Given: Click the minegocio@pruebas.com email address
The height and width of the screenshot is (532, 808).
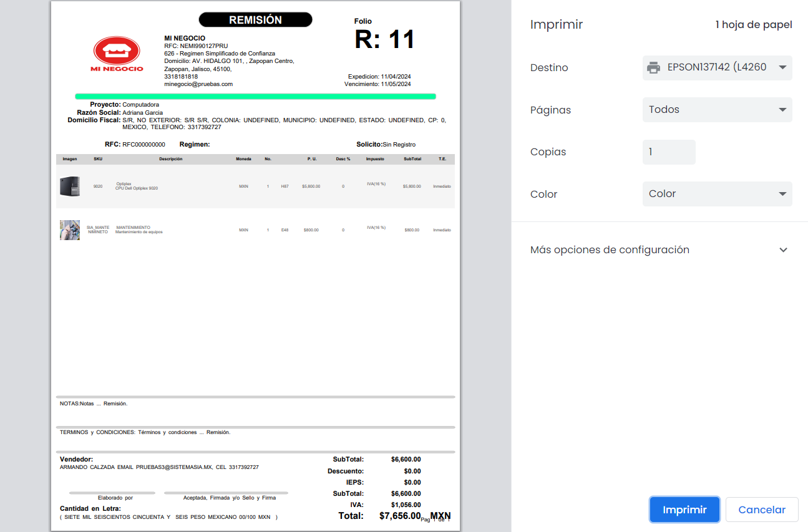Looking at the screenshot, I should coord(198,84).
